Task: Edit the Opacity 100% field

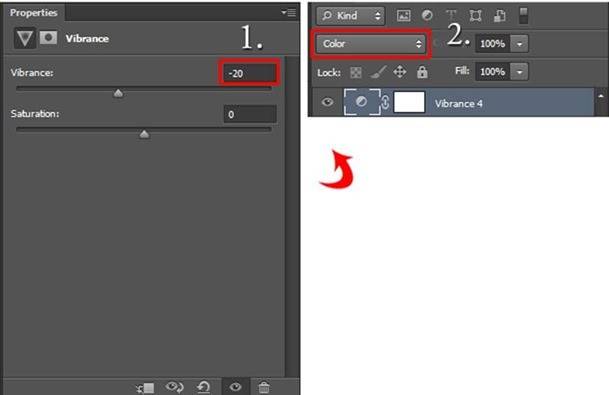Action: tap(492, 44)
